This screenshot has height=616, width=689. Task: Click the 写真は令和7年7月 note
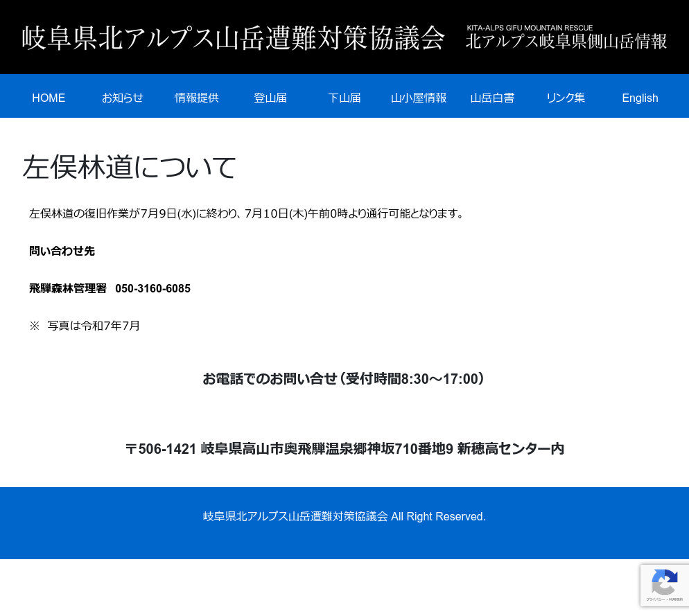pyautogui.click(x=85, y=326)
